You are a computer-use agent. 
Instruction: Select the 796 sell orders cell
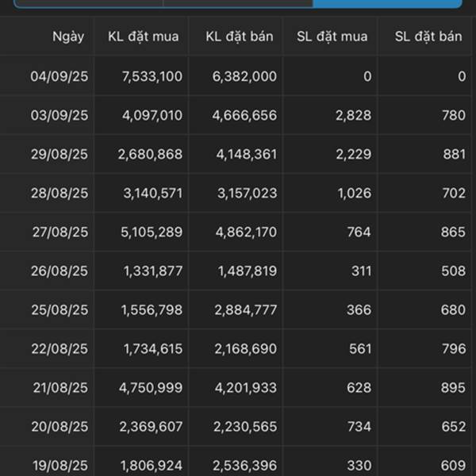pos(454,349)
